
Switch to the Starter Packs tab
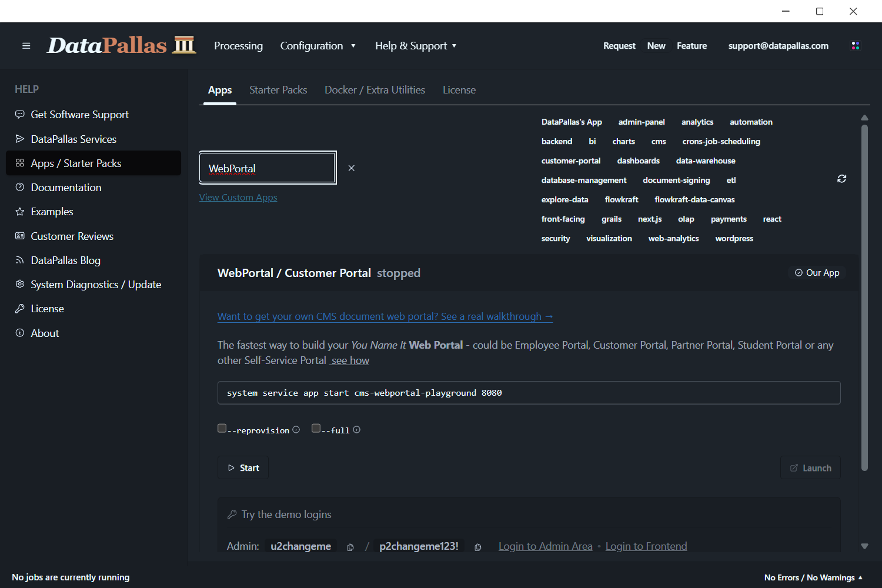[x=278, y=90]
